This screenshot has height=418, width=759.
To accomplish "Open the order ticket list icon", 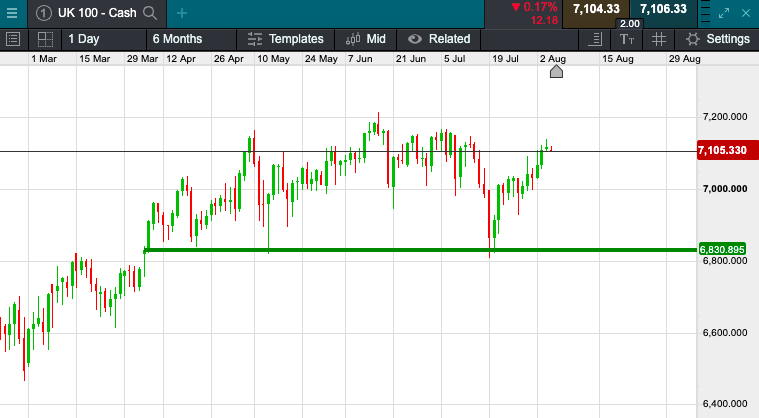I will [x=14, y=39].
